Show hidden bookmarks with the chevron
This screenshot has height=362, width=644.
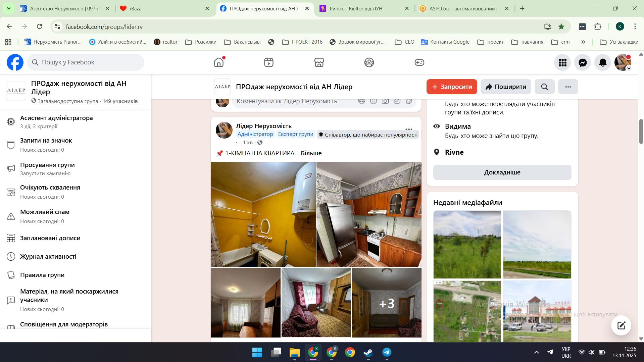(x=583, y=42)
